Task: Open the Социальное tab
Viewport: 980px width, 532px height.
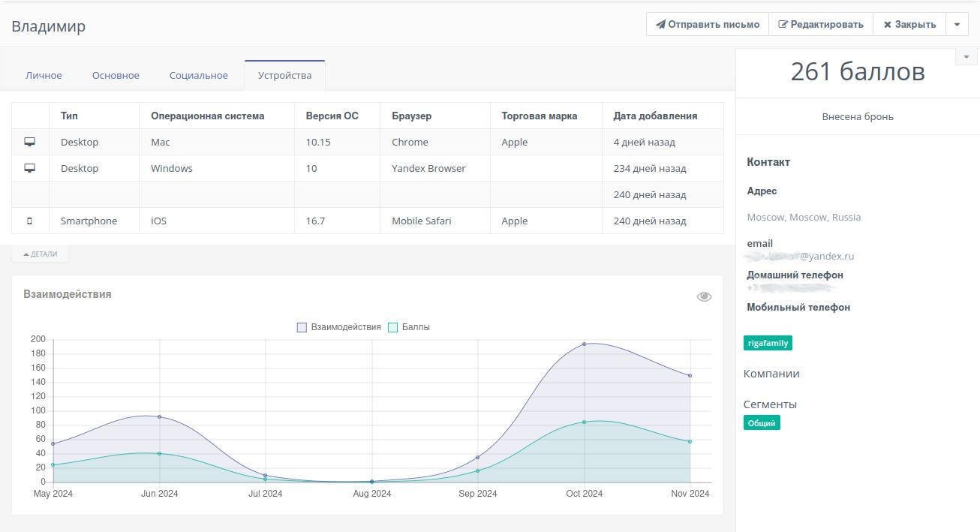Action: [198, 75]
